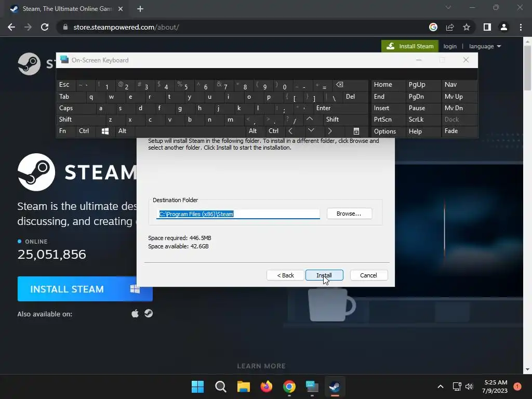Open taskbar Search
The height and width of the screenshot is (399, 532).
(x=220, y=387)
